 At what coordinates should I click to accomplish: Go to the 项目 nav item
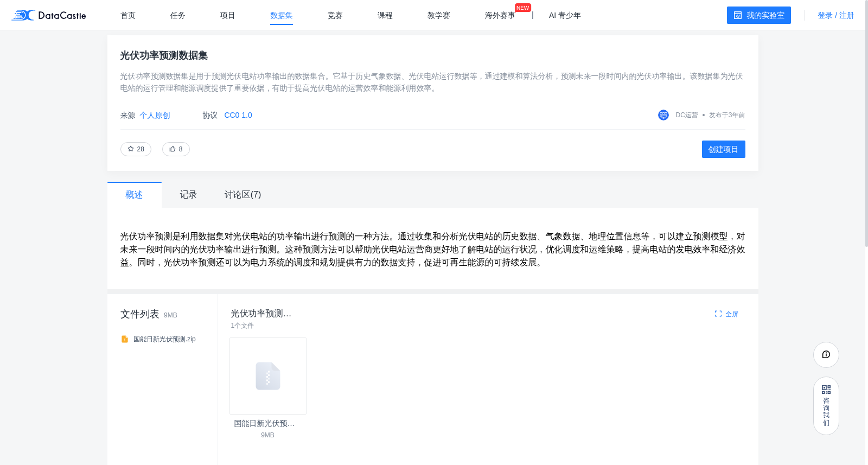click(227, 16)
